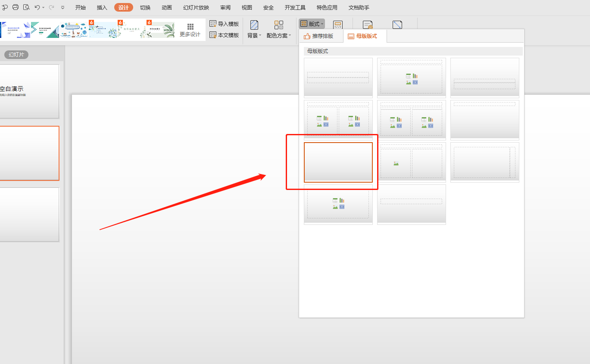Open the quick access toolbar customize arrow
This screenshot has height=364, width=590.
63,7
